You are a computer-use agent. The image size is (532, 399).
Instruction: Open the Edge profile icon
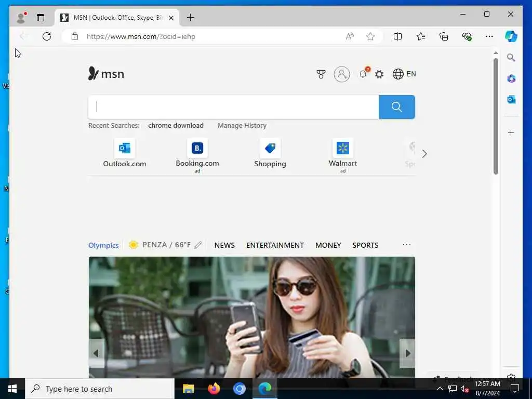click(x=21, y=17)
